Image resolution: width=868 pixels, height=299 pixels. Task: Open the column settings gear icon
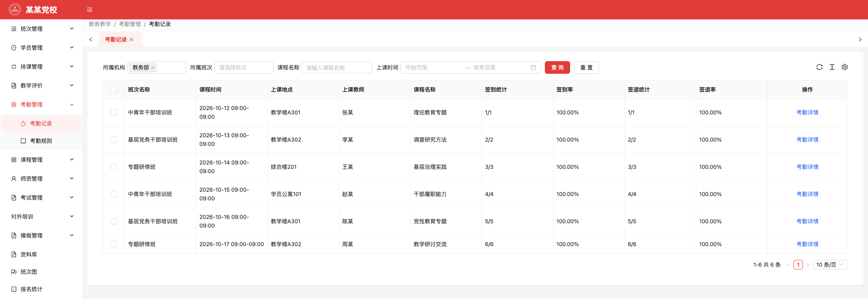click(x=845, y=67)
